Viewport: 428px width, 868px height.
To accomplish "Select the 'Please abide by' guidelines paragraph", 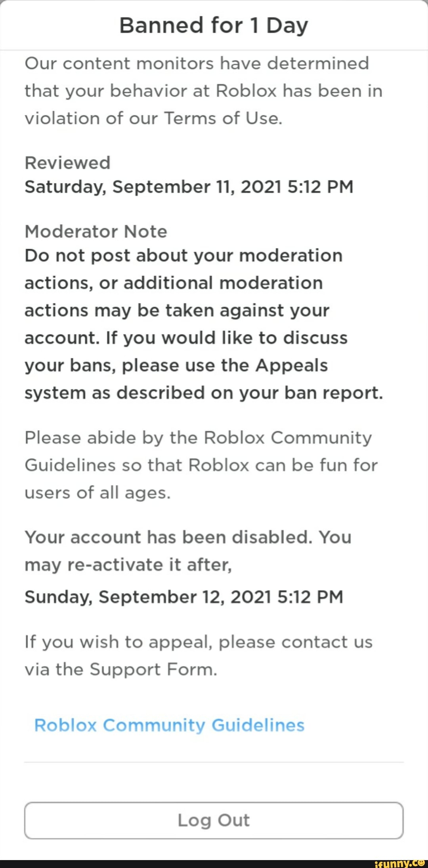I will (x=201, y=465).
